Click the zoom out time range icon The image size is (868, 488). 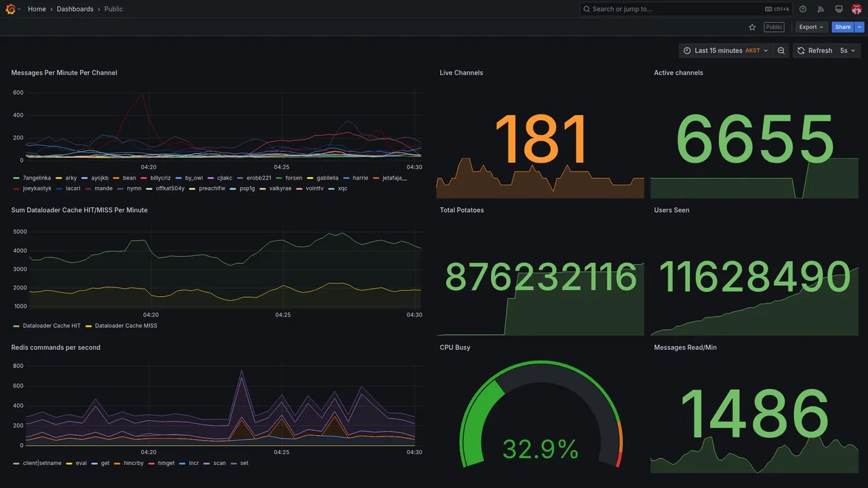781,51
